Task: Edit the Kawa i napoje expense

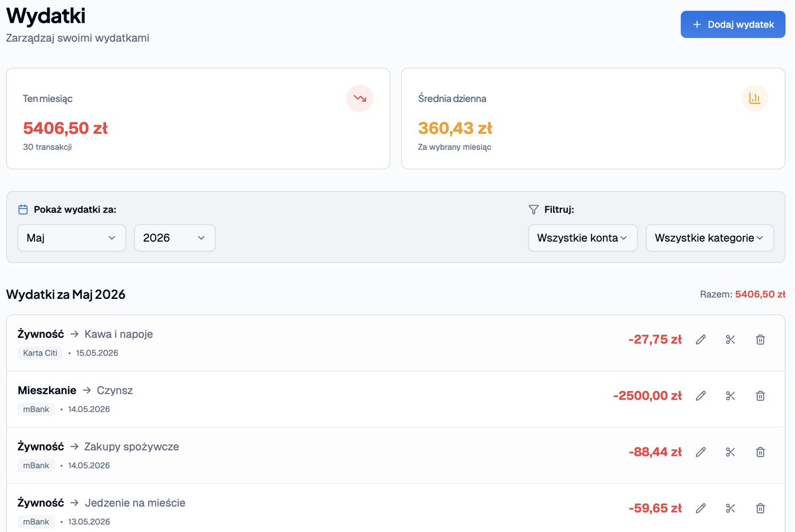Action: point(701,339)
